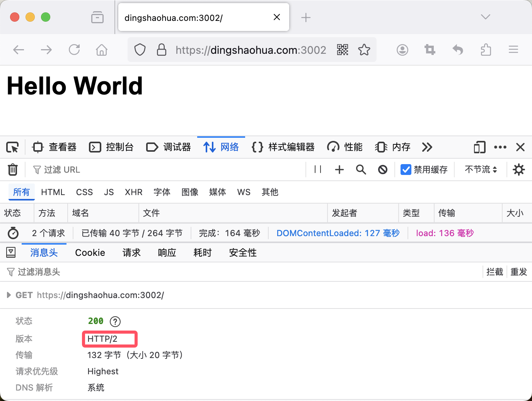Select the 所有 filter
Screen dimensions: 532x401
pyautogui.click(x=21, y=192)
